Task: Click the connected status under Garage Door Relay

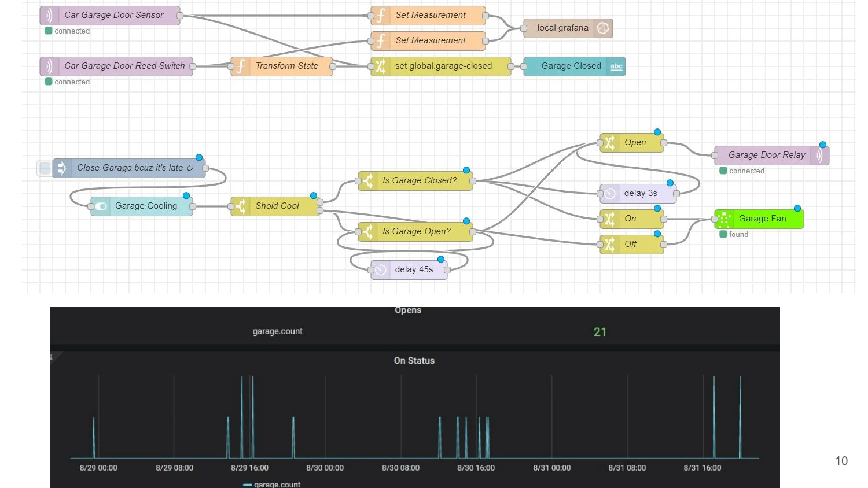Action: (x=742, y=171)
